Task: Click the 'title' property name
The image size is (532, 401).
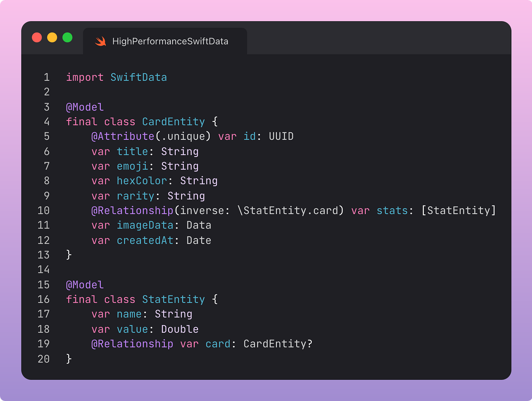Action: 132,151
